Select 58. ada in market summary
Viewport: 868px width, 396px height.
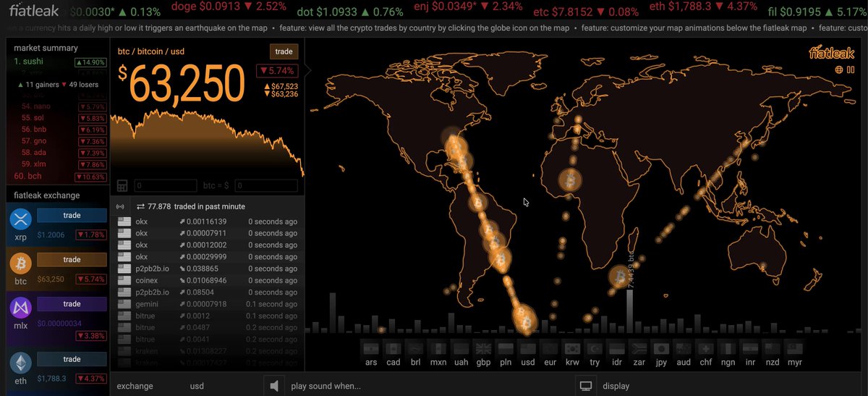pyautogui.click(x=59, y=153)
